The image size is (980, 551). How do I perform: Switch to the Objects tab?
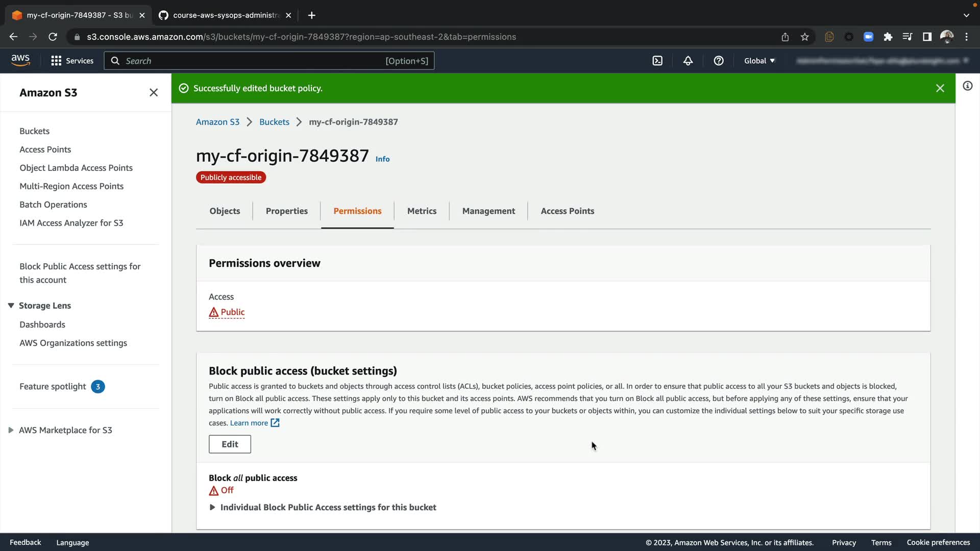(x=225, y=211)
